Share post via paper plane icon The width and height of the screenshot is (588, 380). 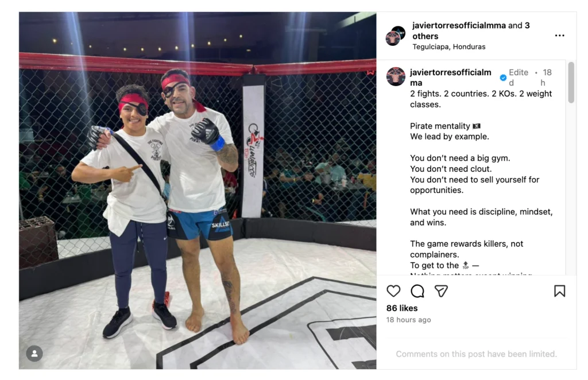pos(441,291)
